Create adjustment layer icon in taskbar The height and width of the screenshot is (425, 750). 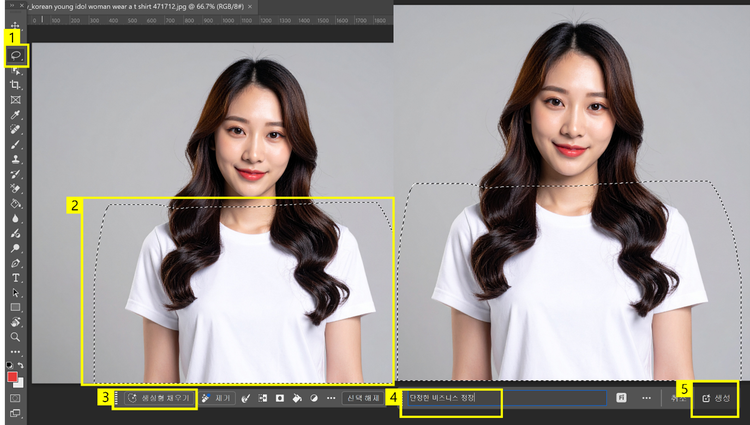click(314, 398)
